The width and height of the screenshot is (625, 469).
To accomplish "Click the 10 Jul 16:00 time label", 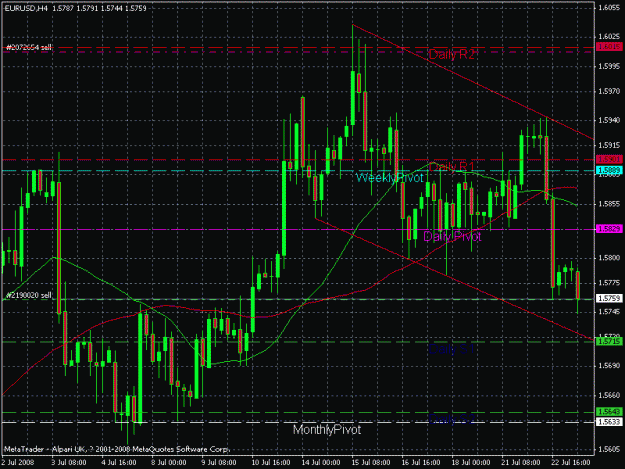I will pyautogui.click(x=271, y=463).
